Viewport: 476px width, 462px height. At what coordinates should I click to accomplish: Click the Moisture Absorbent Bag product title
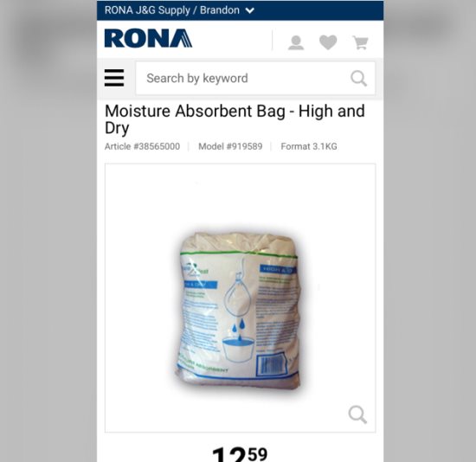[235, 119]
